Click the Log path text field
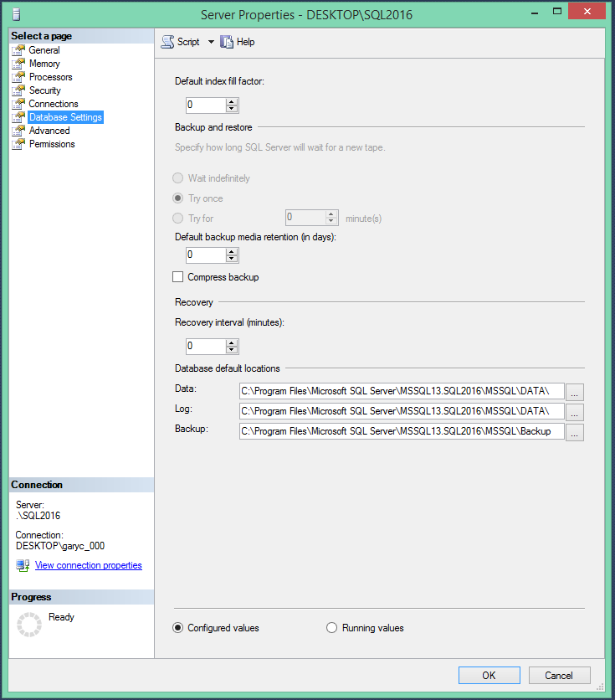Screen dimensions: 615x700 coord(402,411)
